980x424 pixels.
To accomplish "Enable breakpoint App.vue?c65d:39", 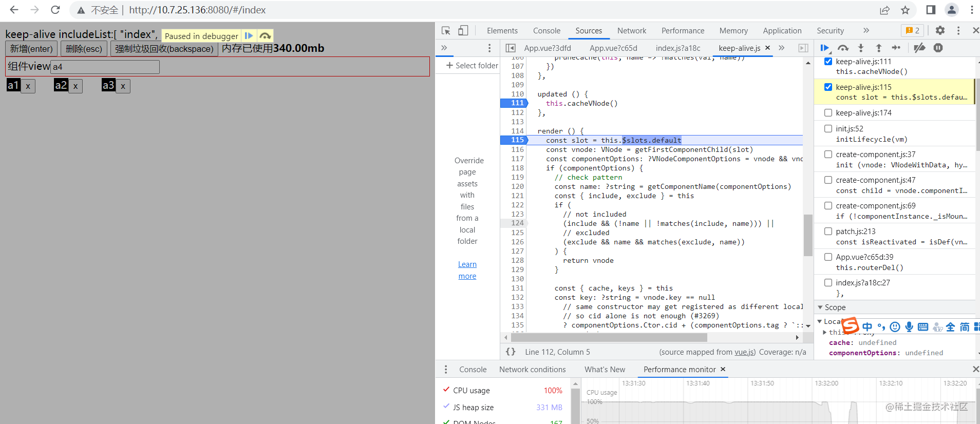I will (828, 257).
